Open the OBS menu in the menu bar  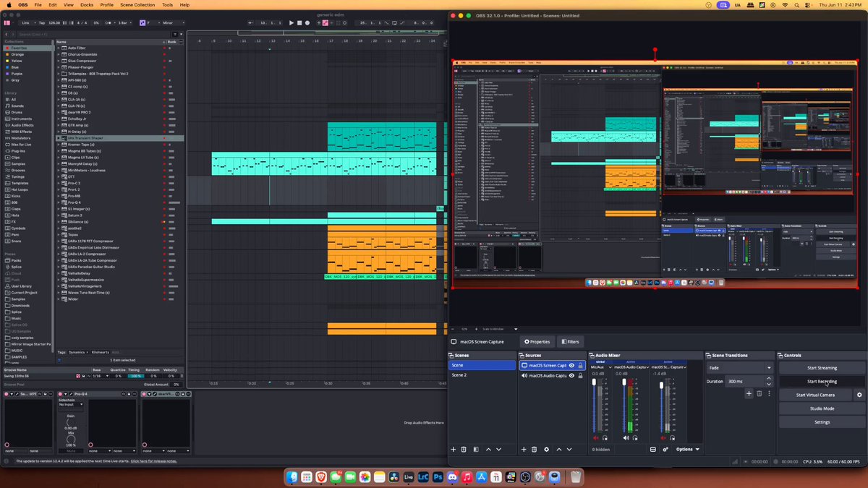pyautogui.click(x=22, y=4)
